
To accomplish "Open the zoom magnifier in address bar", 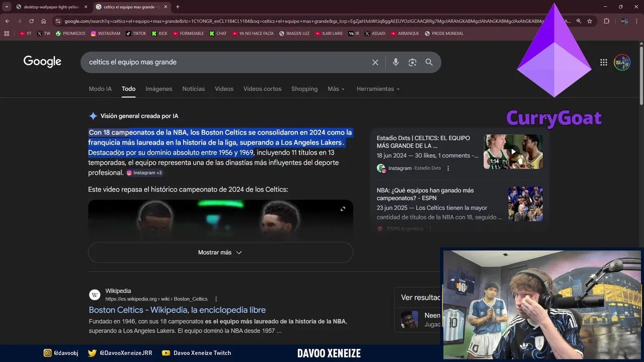I will (579, 21).
